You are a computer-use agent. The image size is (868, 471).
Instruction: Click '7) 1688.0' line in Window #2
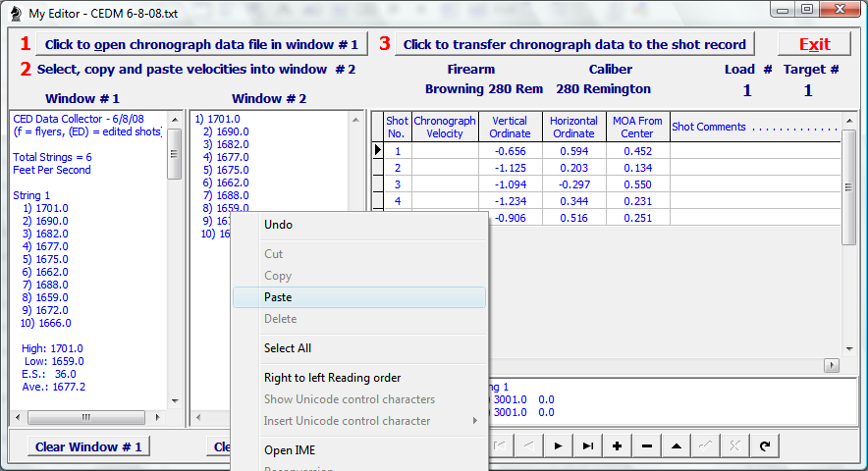(226, 195)
